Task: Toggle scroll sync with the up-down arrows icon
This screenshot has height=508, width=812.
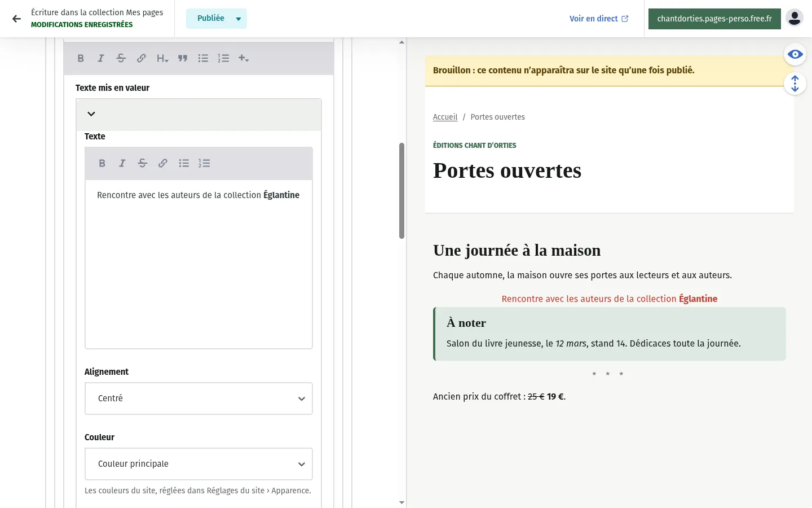Action: point(795,84)
